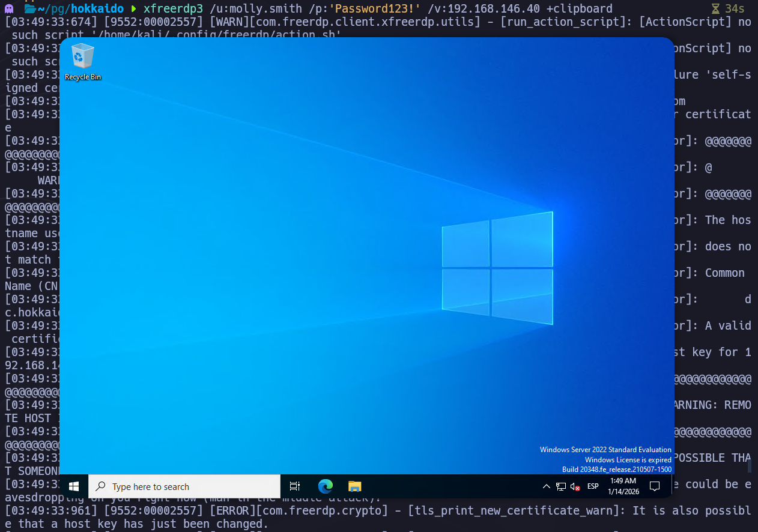This screenshot has height=532, width=758.
Task: Click the Windows Start button
Action: pyautogui.click(x=74, y=486)
